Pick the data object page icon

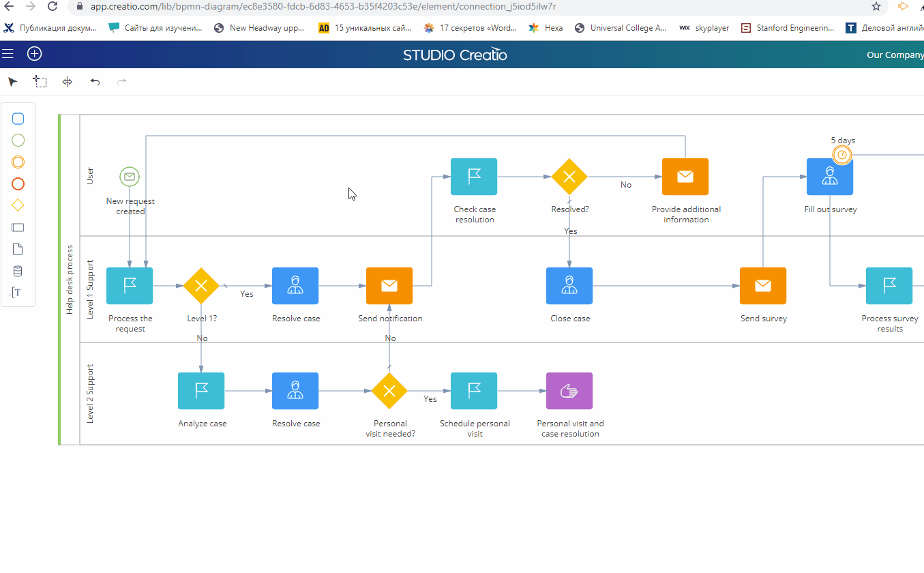(18, 250)
